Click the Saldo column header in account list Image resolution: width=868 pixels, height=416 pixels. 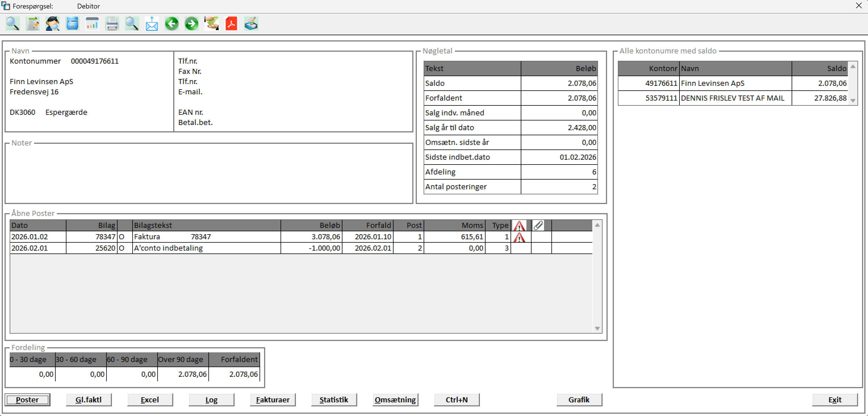click(x=820, y=68)
